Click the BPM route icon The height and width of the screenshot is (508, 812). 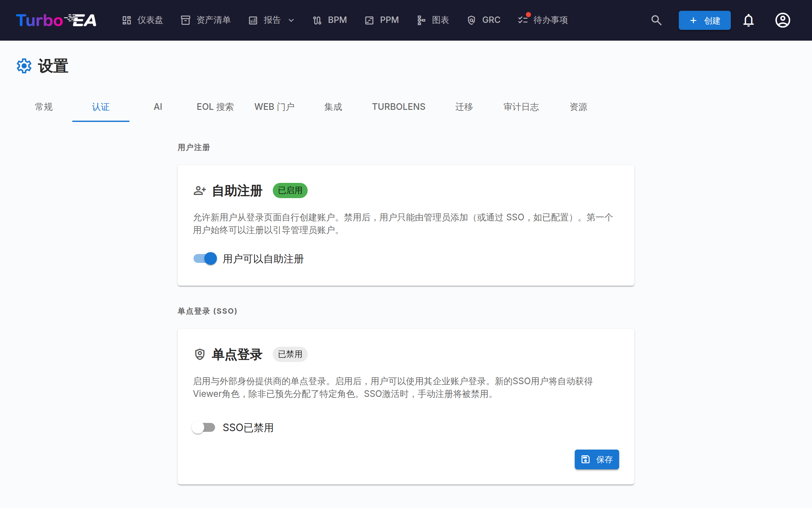tap(317, 20)
